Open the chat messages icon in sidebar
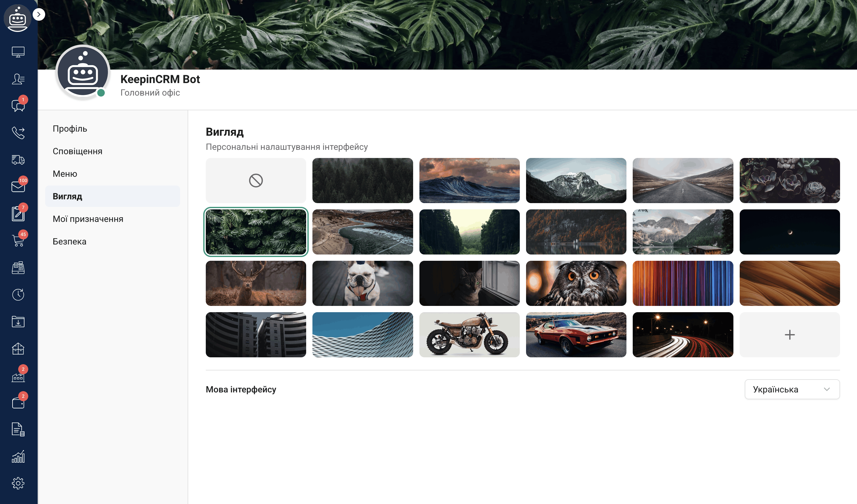The width and height of the screenshot is (857, 504). 19,106
